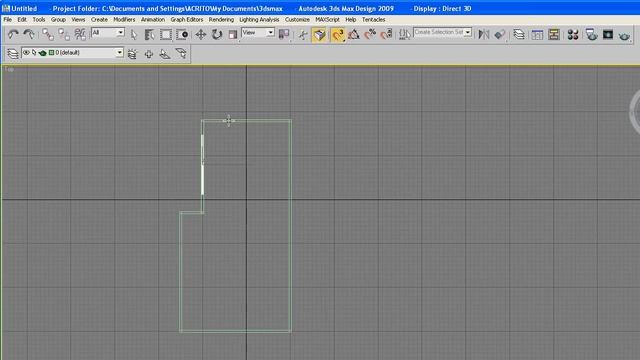640x360 pixels.
Task: Click the 'Top' viewport label
Action: pyautogui.click(x=9, y=69)
